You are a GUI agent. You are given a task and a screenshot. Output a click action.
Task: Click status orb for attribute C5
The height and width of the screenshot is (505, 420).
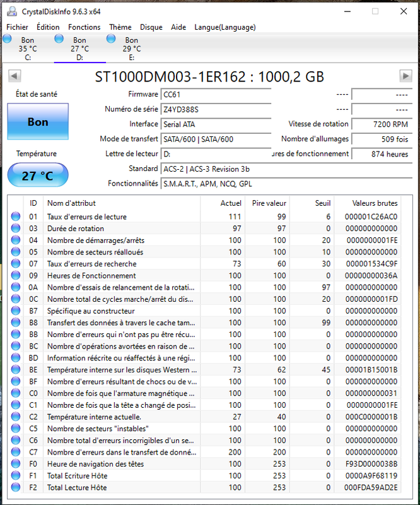click(x=15, y=429)
